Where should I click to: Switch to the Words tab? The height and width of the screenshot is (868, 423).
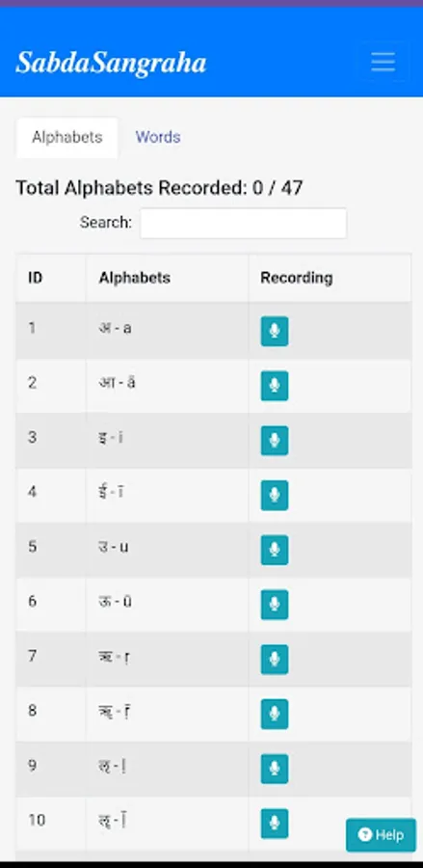pos(158,137)
